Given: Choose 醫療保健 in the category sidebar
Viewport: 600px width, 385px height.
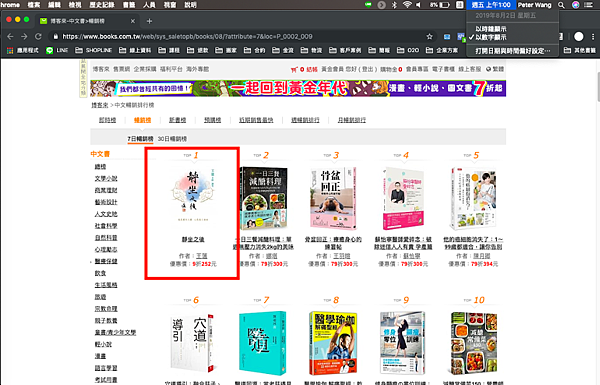Looking at the screenshot, I should (x=106, y=261).
